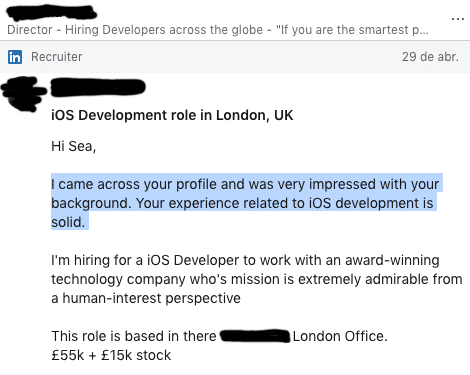Click the line a human-interest perspective

point(146,298)
